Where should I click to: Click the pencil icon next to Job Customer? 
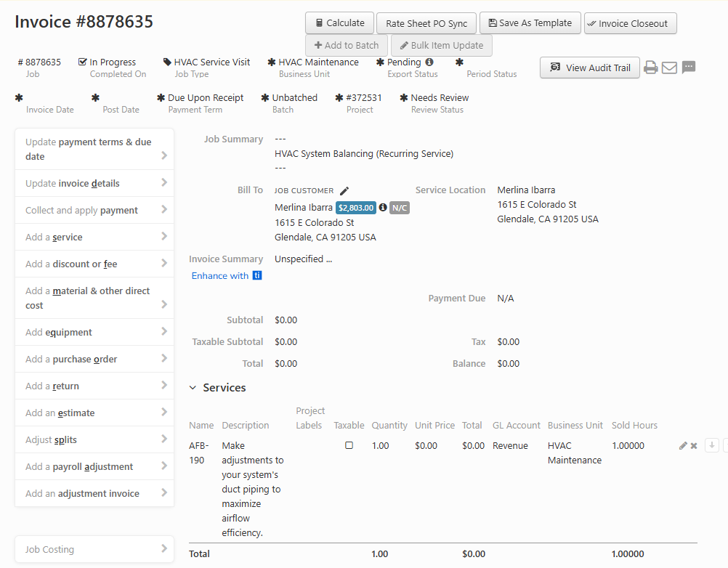click(x=344, y=191)
